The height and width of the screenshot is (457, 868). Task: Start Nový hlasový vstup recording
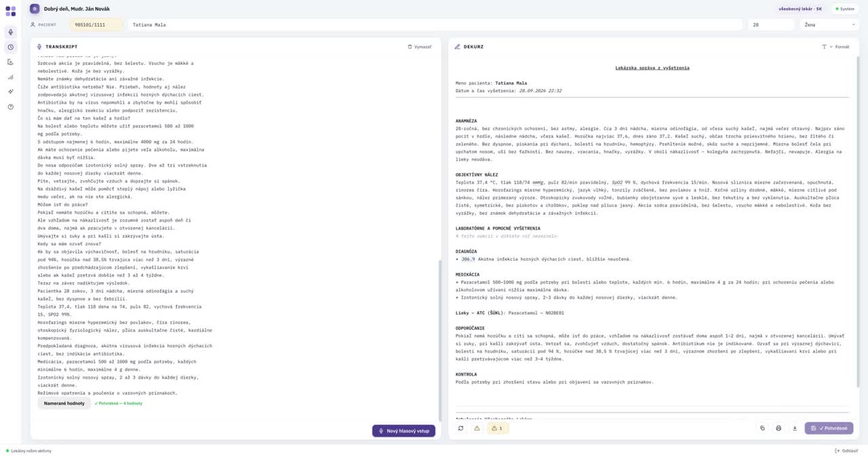pos(403,431)
